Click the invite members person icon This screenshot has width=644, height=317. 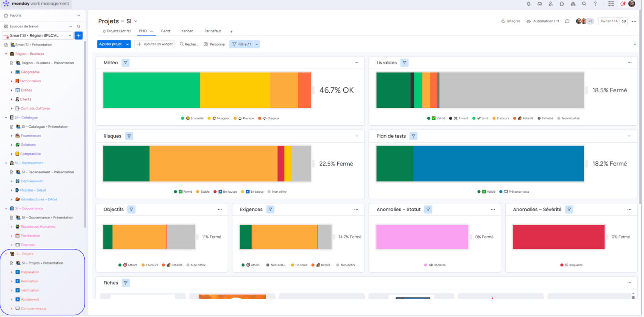(x=550, y=4)
